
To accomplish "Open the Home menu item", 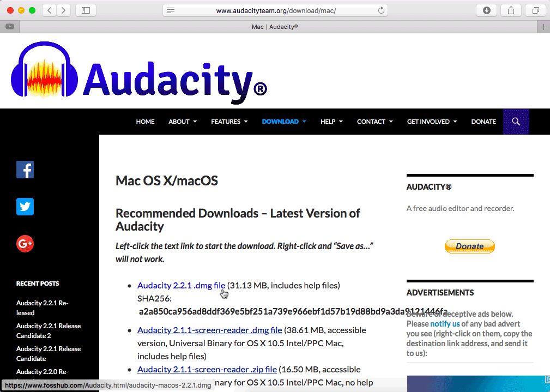I will (x=145, y=122).
